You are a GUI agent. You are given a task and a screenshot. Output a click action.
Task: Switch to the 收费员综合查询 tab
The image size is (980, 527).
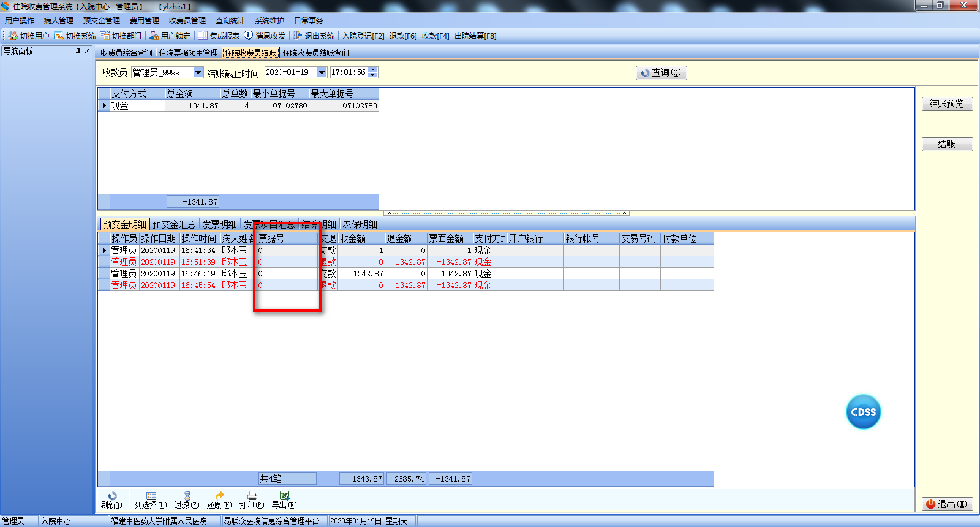(x=126, y=53)
